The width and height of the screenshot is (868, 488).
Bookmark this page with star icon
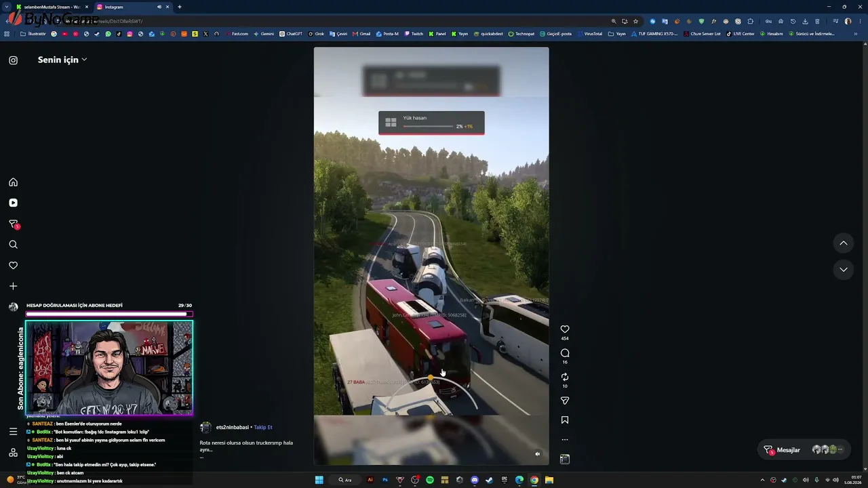coord(635,22)
